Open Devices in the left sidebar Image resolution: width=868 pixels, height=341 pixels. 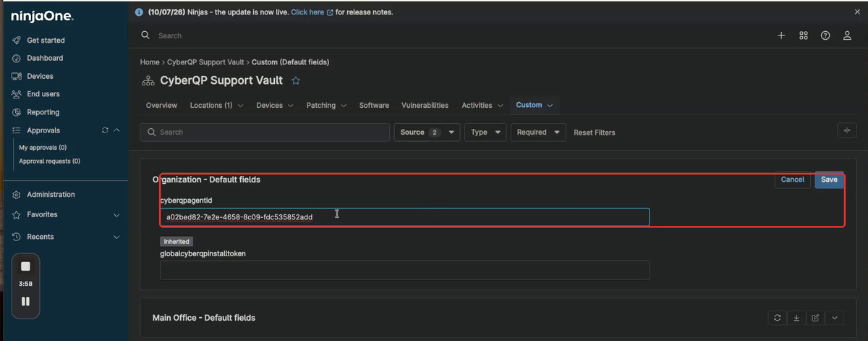click(x=40, y=76)
